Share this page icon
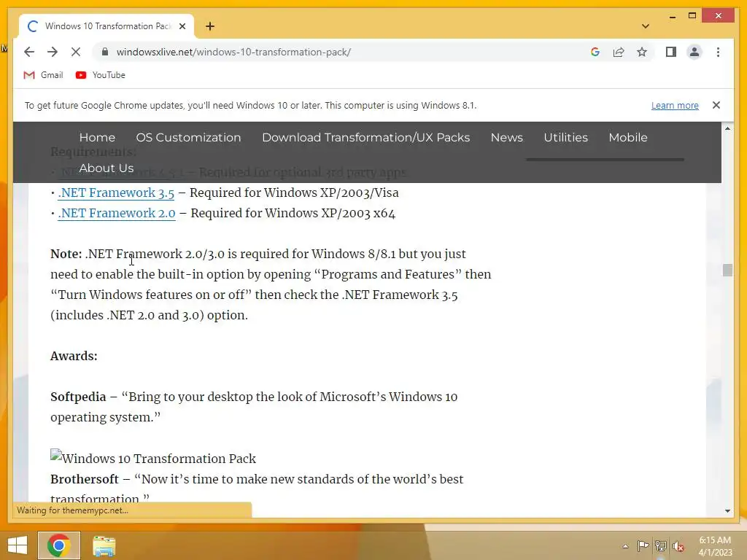747x560 pixels. [619, 52]
